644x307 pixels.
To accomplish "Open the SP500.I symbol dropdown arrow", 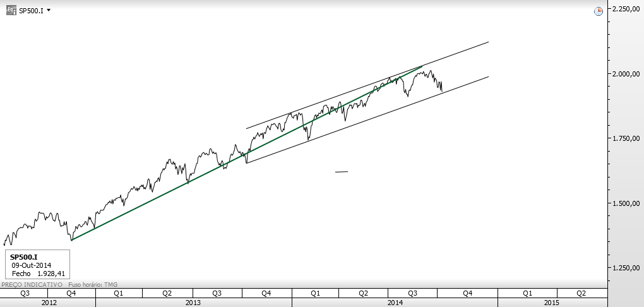I will pyautogui.click(x=49, y=10).
